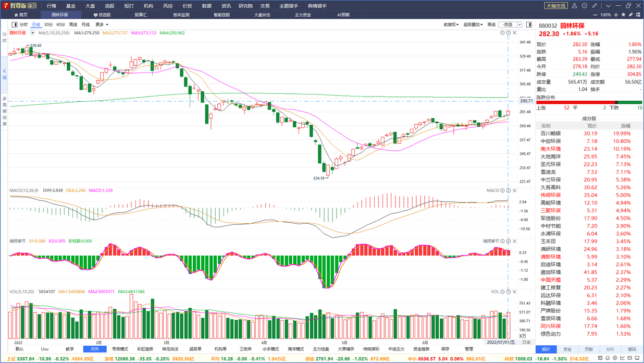
Task: Open the VOL panel settings circle icon
Action: point(503,292)
